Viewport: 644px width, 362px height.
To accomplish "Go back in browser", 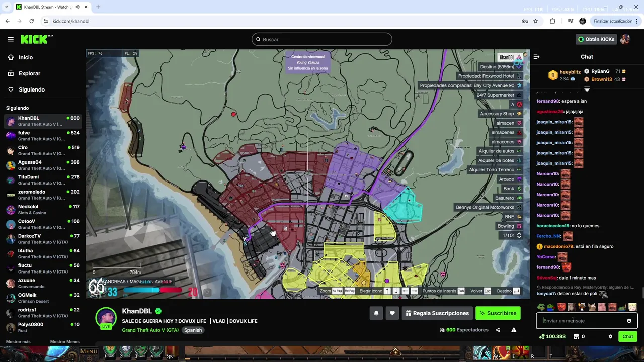I will [8, 21].
